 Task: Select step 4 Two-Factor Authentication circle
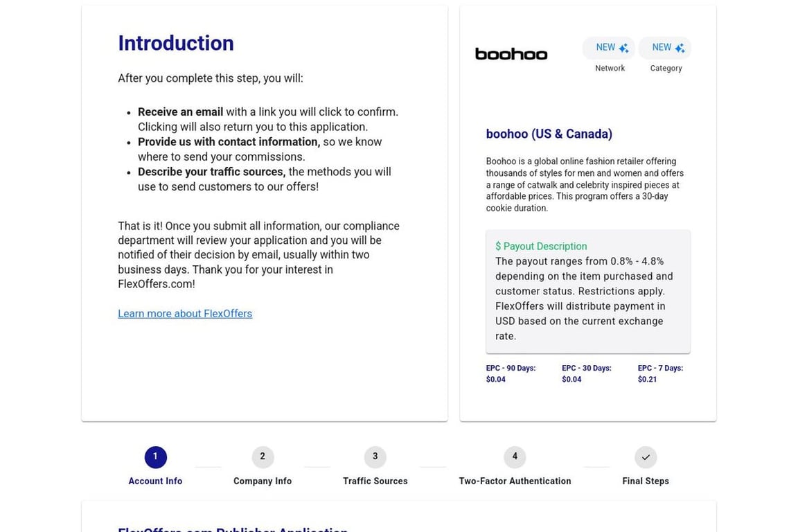click(515, 456)
